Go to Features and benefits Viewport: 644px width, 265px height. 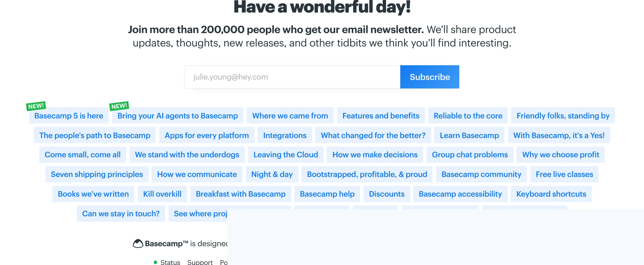381,116
